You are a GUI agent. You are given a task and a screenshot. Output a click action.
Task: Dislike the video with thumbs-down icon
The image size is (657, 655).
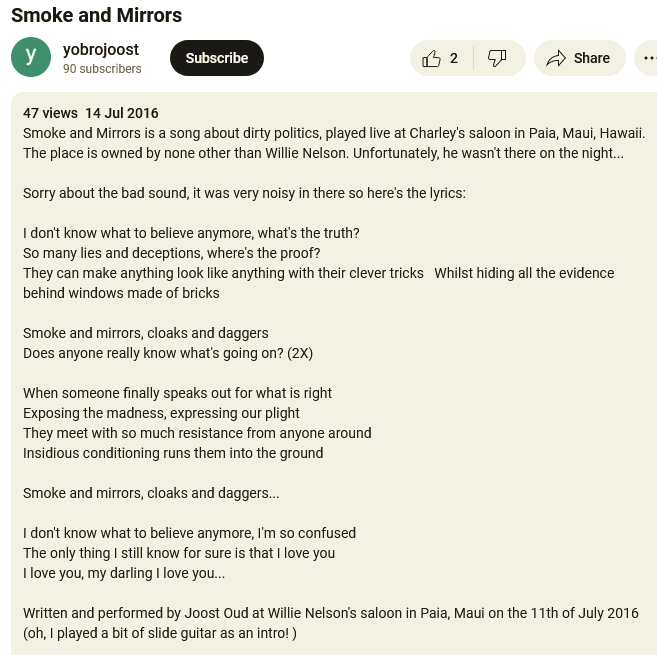[497, 58]
